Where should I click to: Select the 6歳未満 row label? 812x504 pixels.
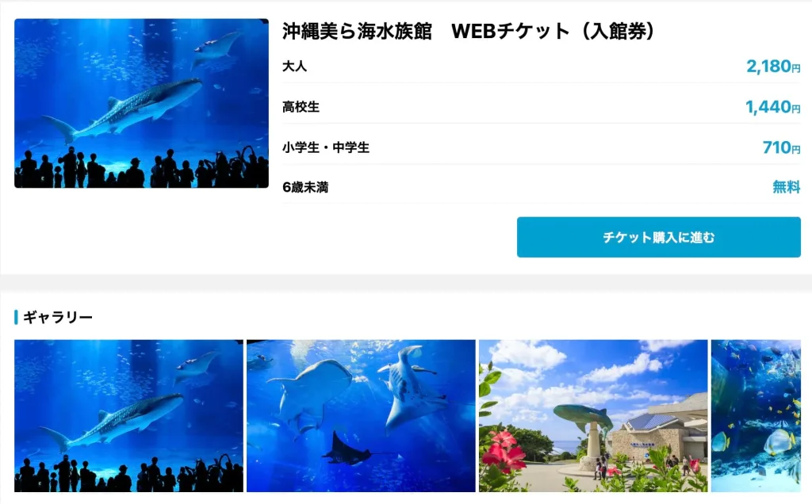click(305, 187)
